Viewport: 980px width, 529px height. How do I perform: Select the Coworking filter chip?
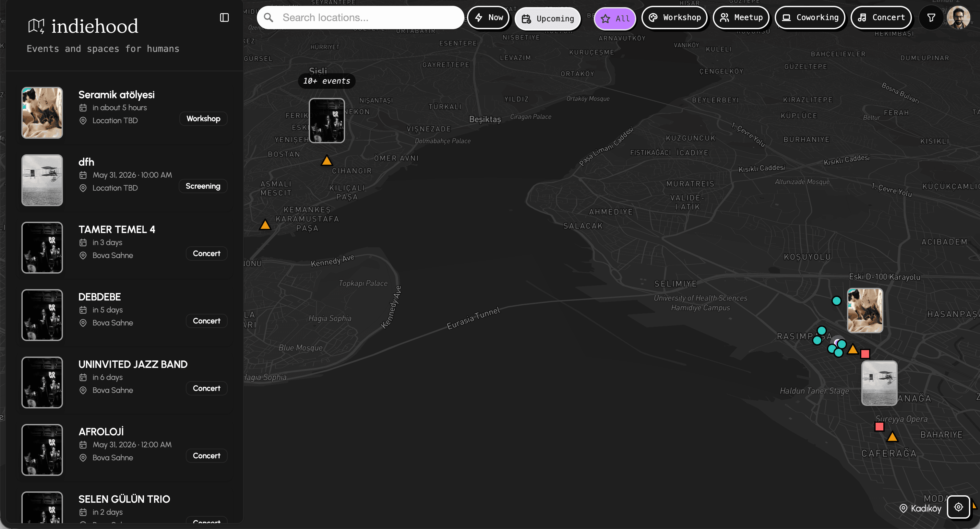point(810,18)
